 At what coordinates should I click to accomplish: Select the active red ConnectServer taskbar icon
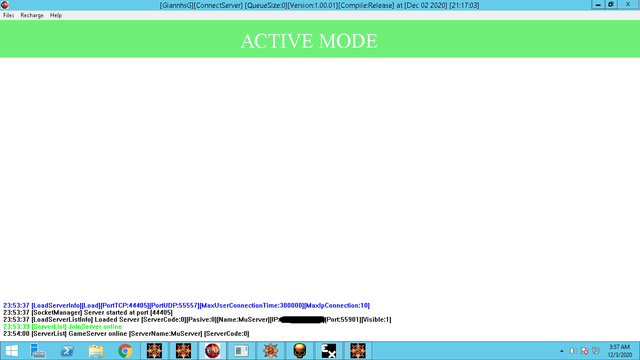pos(212,351)
